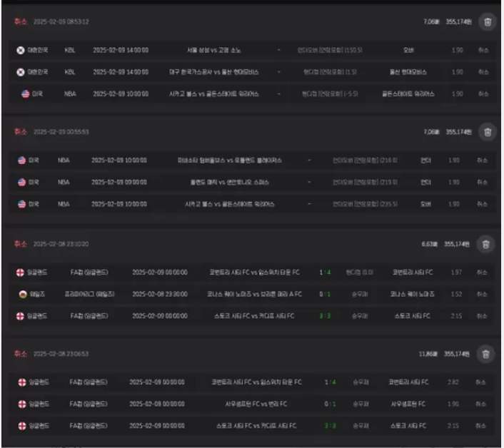Delete the 2025-02-08 23:06:53 bet slip
The height and width of the screenshot is (448, 504).
point(485,354)
